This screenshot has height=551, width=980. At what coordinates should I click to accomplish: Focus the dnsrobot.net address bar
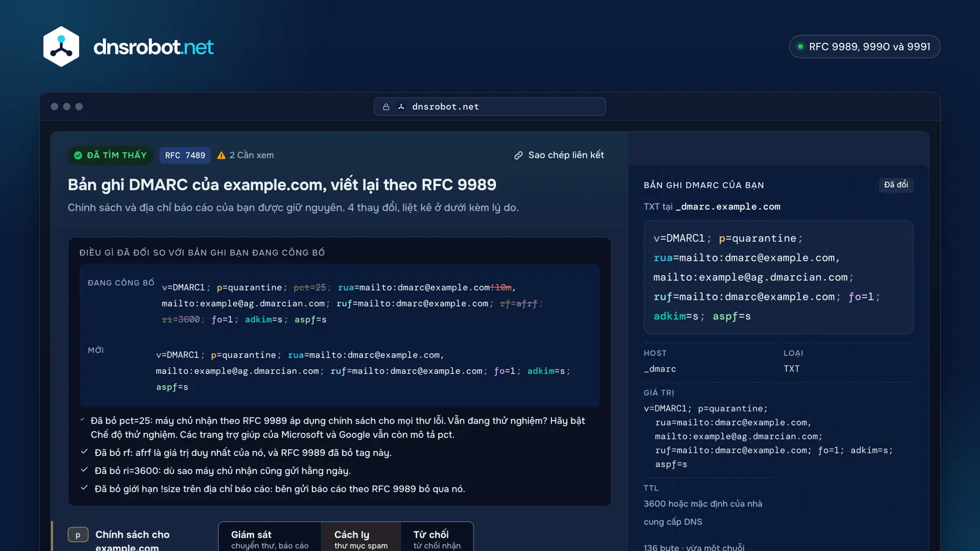tap(489, 107)
